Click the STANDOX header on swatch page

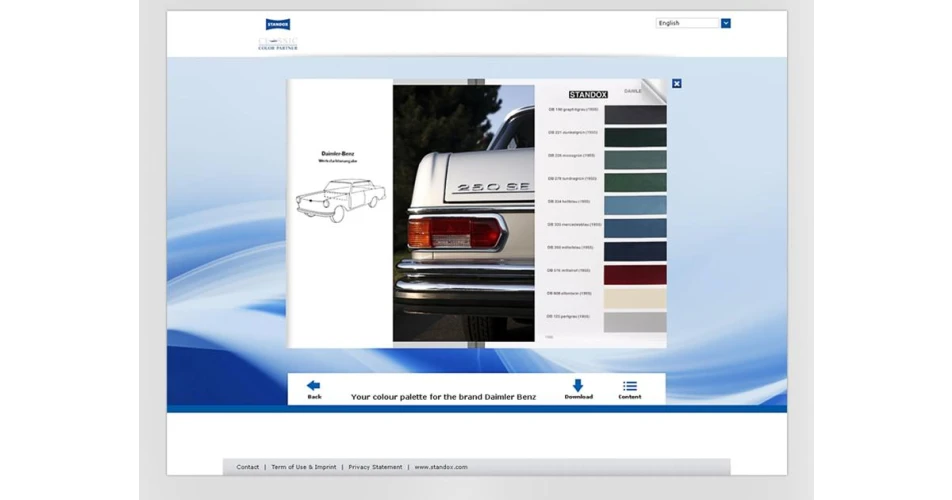(588, 95)
